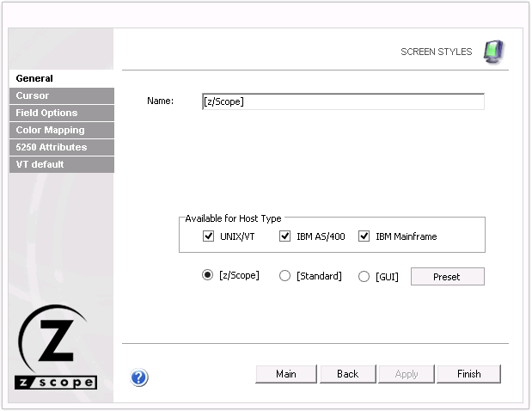Go back using the Back button
Viewport: 532px width, 411px height.
point(347,374)
